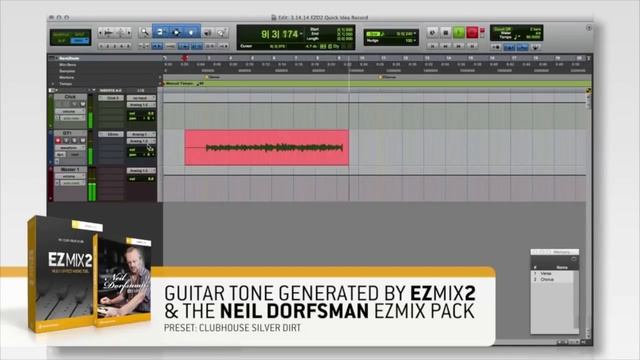The height and width of the screenshot is (360, 640).
Task: Open the GT1 waveform view selector
Action: pyautogui.click(x=70, y=147)
